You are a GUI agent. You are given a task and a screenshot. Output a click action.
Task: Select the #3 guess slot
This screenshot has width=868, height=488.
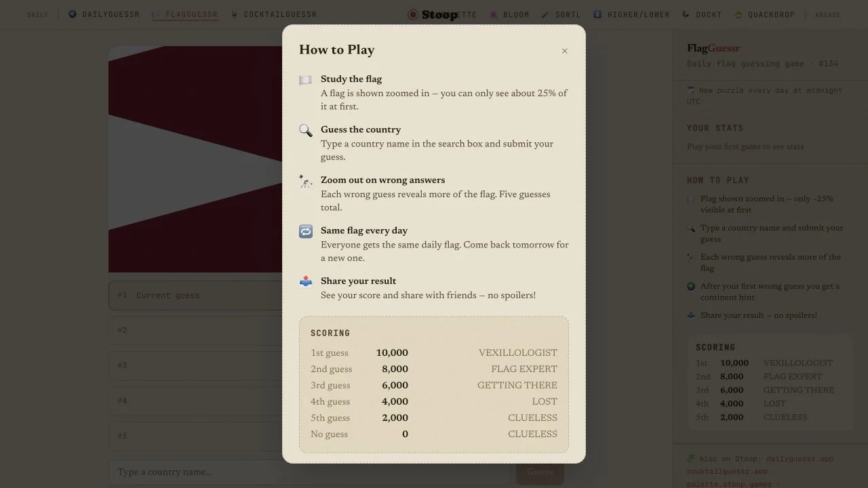(195, 365)
